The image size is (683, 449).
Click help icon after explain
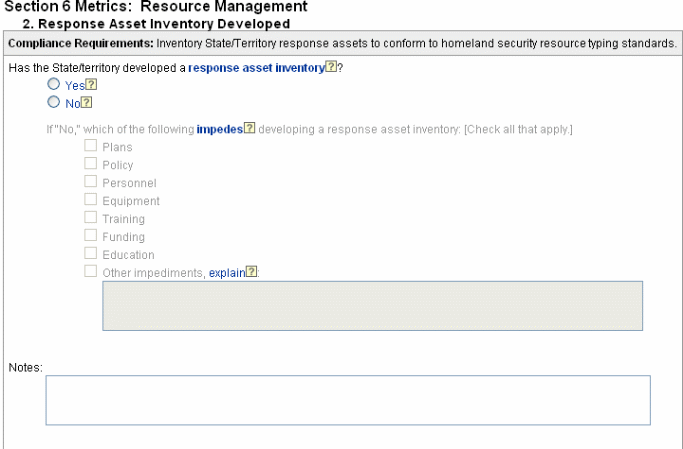point(251,271)
